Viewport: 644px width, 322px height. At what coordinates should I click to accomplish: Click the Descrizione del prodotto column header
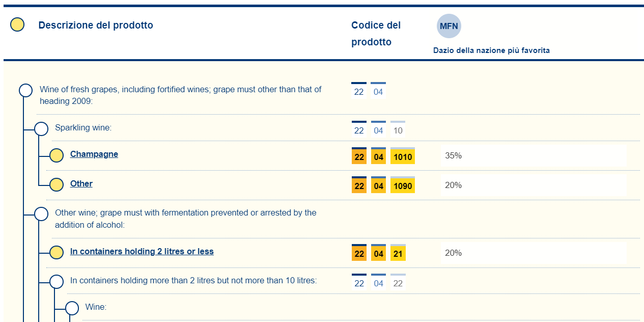[x=96, y=25]
